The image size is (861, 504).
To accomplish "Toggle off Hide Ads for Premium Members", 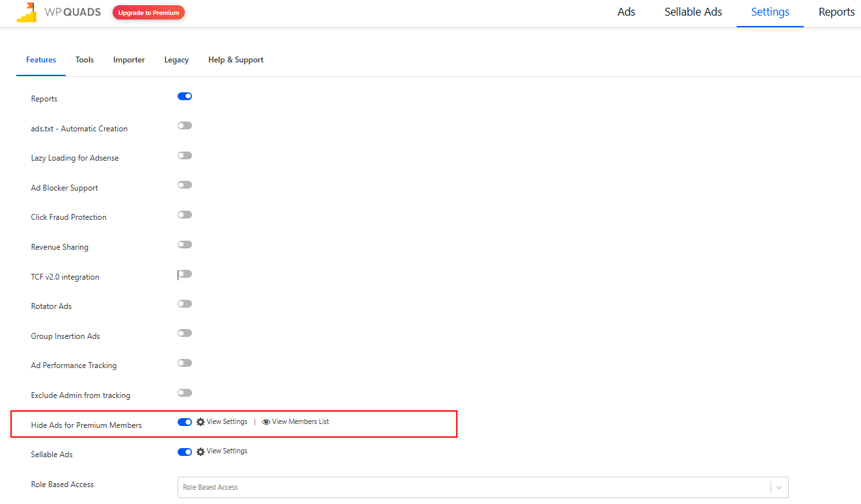I will (185, 422).
